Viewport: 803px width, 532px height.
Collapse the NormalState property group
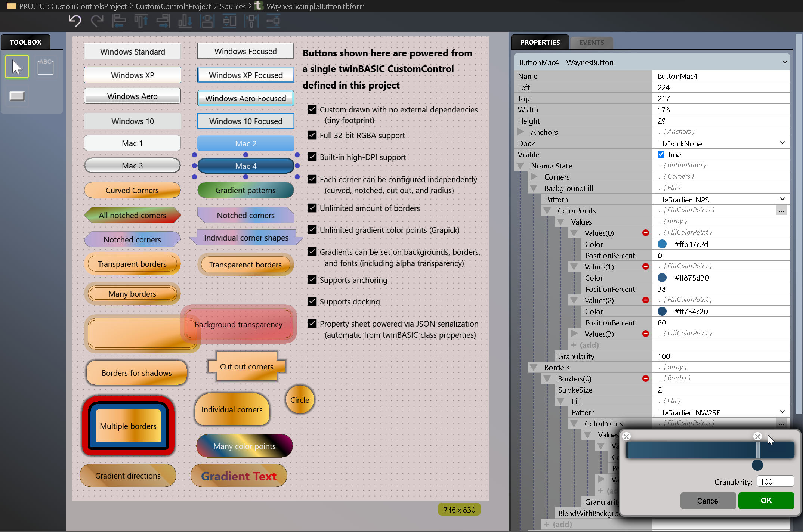[x=520, y=166]
